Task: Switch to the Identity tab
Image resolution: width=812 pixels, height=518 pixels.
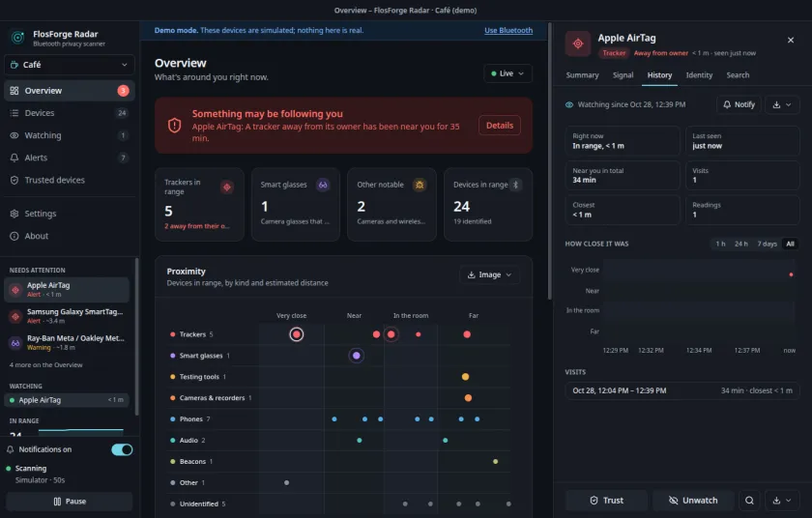Action: [699, 75]
